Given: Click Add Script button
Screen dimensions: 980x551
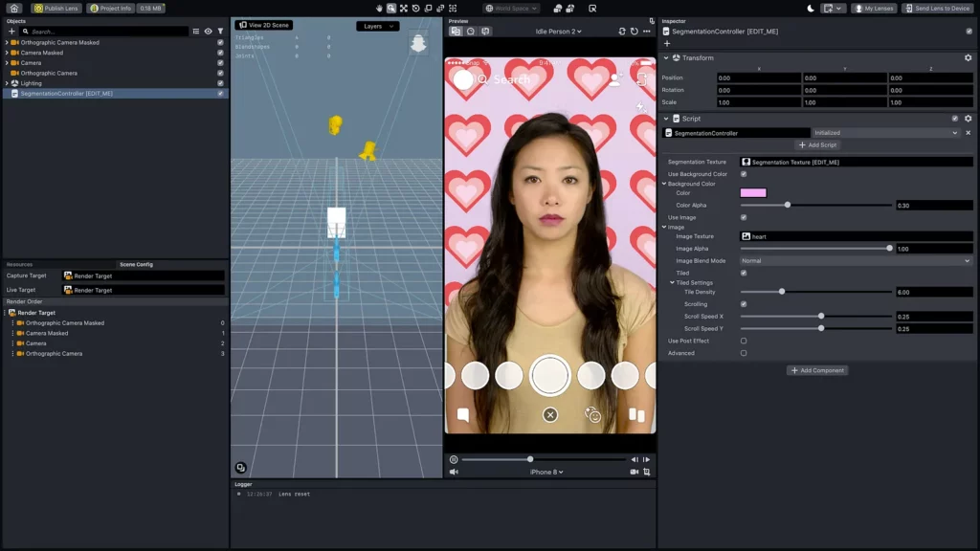Looking at the screenshot, I should [818, 145].
